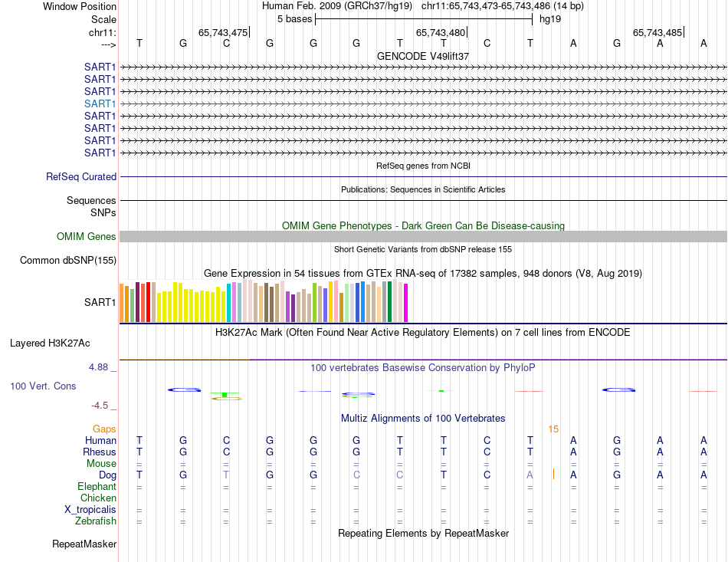Image resolution: width=728 pixels, height=562 pixels.
Task: Click the light-blue highlighted SART1 transcript label
Action: coord(100,104)
